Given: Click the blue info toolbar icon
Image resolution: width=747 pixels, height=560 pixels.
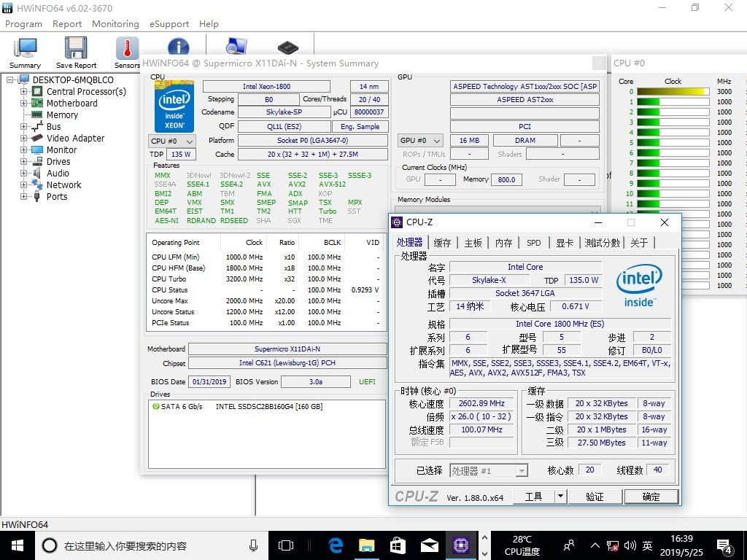Looking at the screenshot, I should click(x=179, y=47).
